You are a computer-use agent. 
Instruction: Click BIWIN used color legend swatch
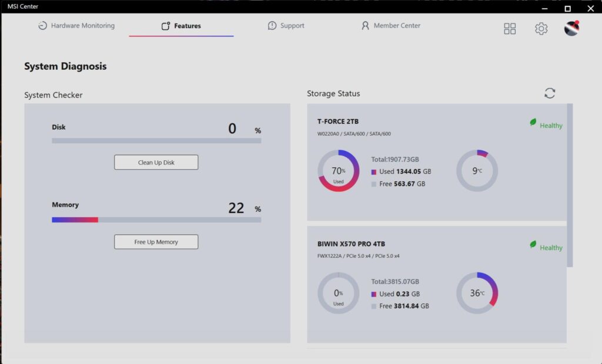373,294
